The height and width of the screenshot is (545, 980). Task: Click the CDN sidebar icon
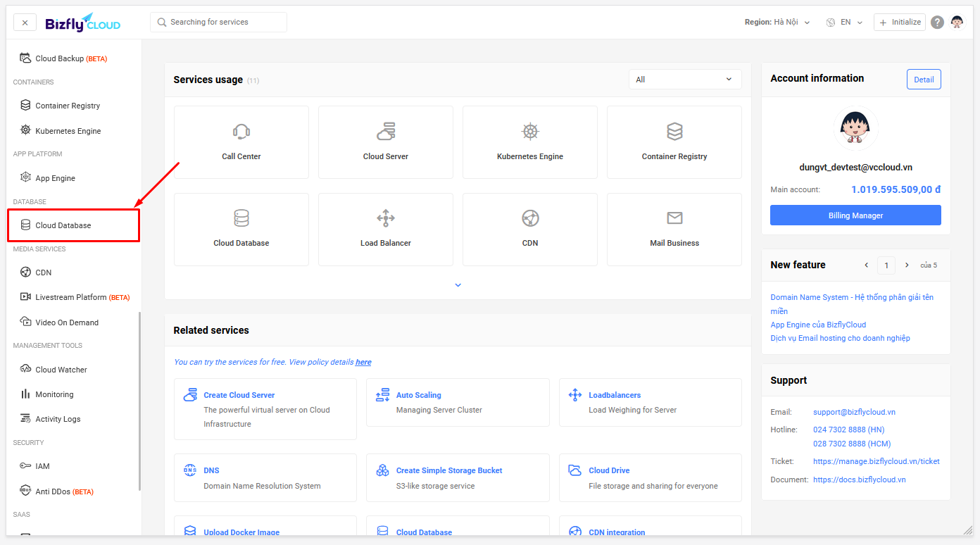[25, 272]
